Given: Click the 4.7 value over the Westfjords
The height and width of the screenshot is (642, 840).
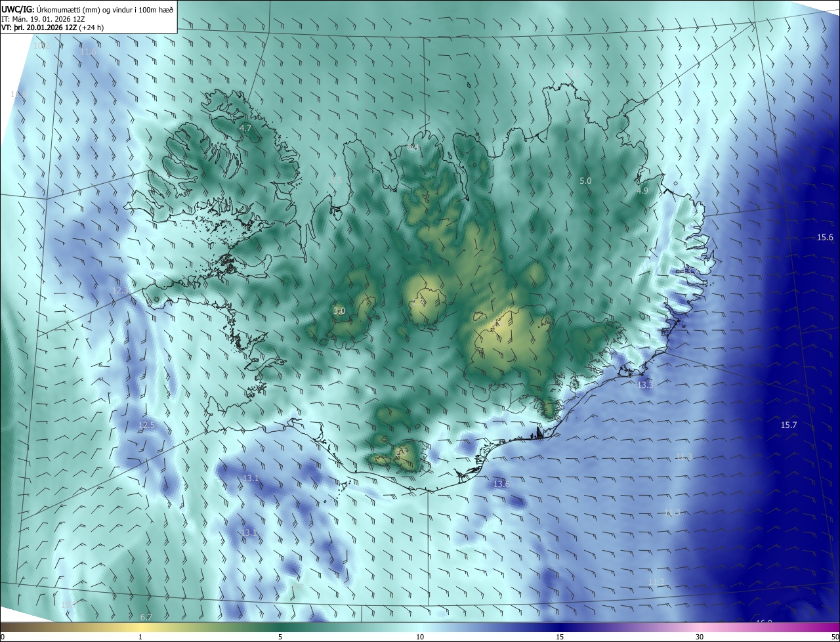Looking at the screenshot, I should pos(245,129).
